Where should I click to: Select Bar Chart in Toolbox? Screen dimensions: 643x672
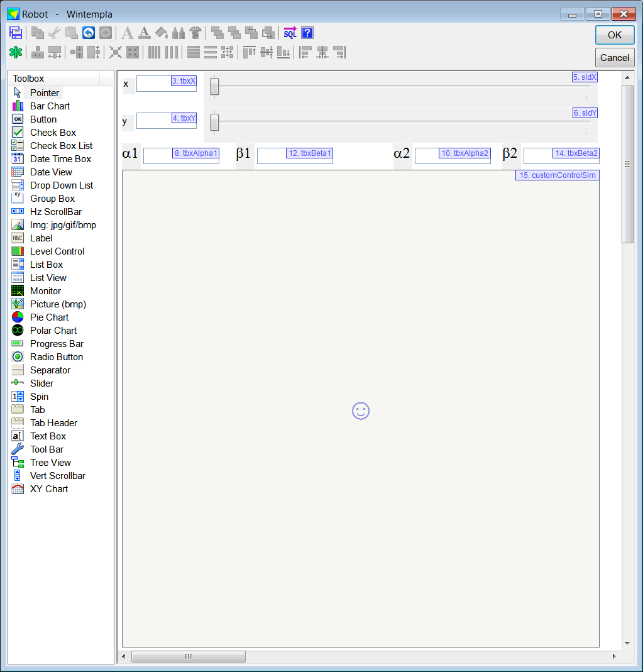41,106
